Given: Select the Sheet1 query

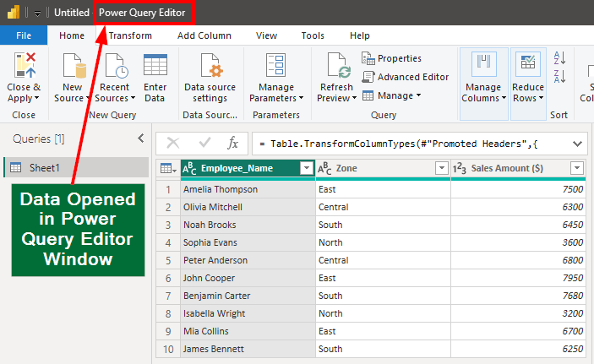Looking at the screenshot, I should tap(46, 167).
